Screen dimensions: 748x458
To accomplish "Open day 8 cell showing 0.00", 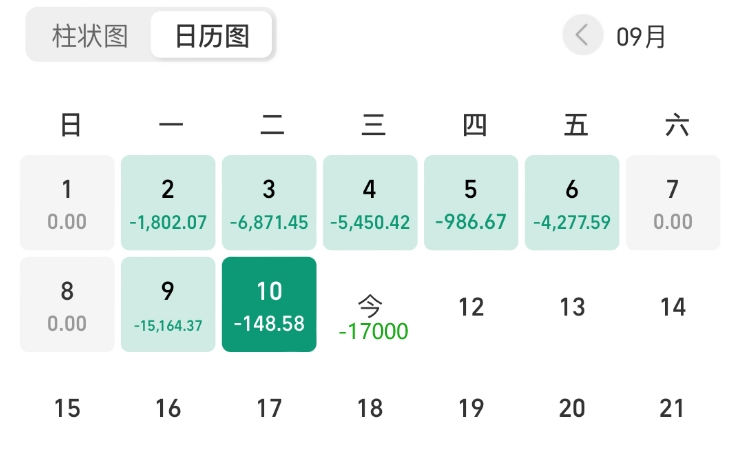I will pos(67,304).
